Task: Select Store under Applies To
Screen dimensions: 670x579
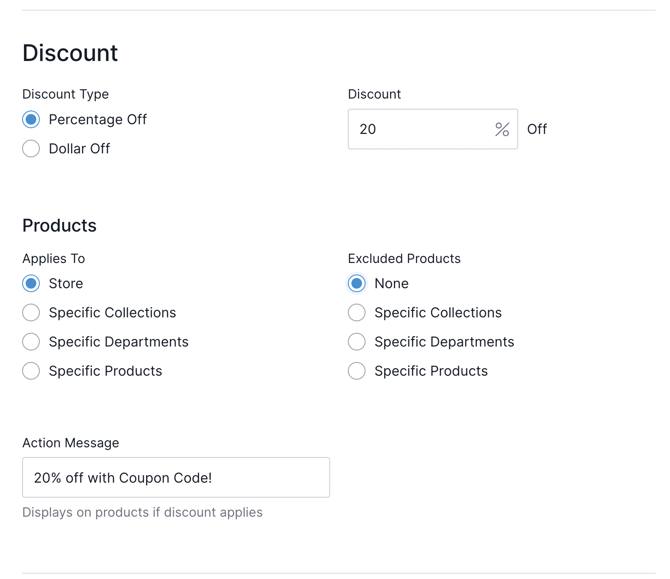Action: point(31,284)
